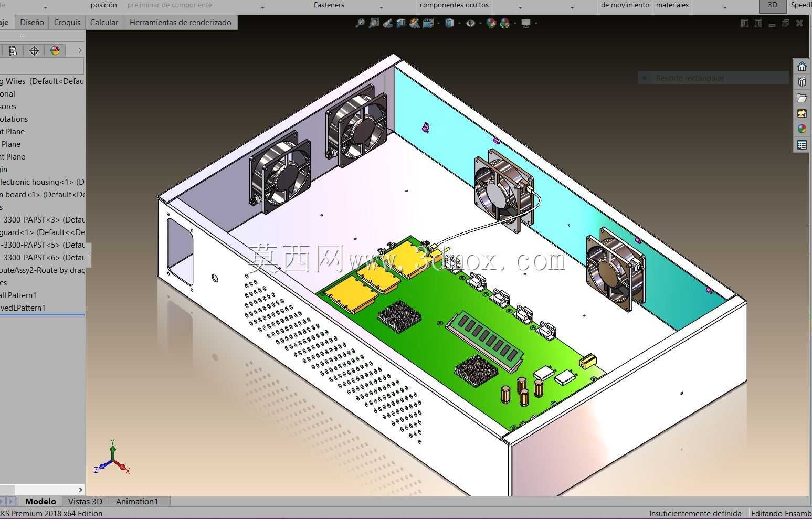
Task: Click the materiales ribbon button
Action: (672, 5)
